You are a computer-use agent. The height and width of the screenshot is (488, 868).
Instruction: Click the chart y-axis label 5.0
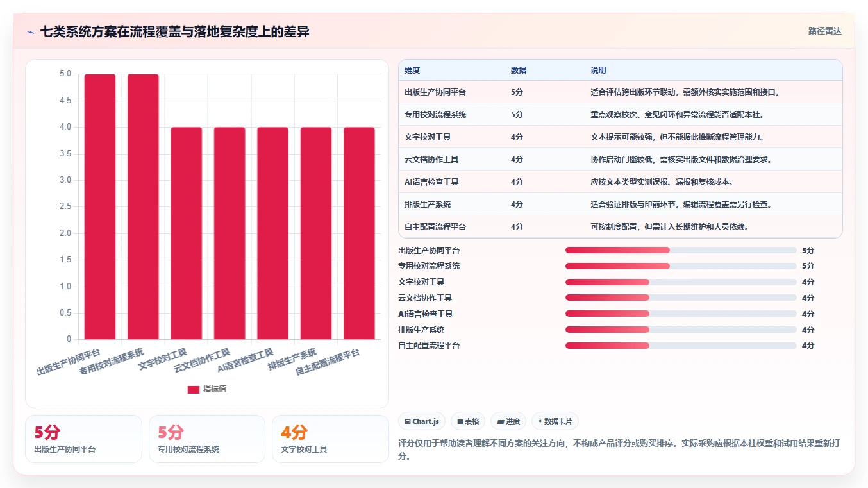(x=65, y=74)
